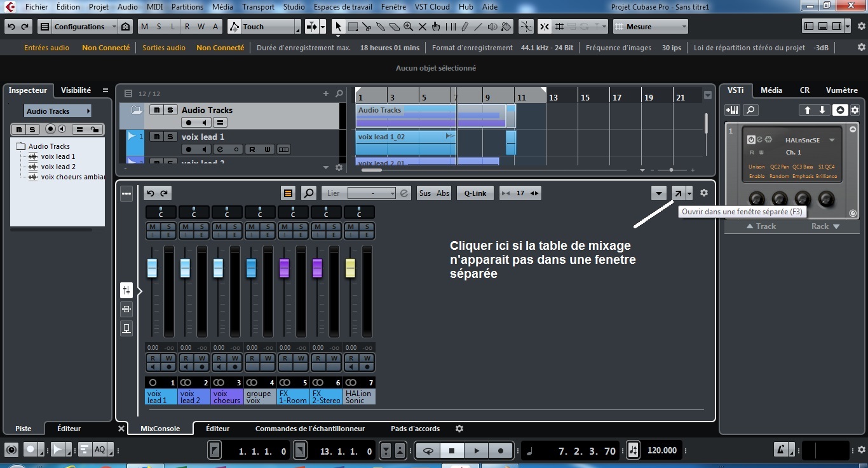Show the faders section icon in MixConsole
The width and height of the screenshot is (868, 468).
[126, 290]
